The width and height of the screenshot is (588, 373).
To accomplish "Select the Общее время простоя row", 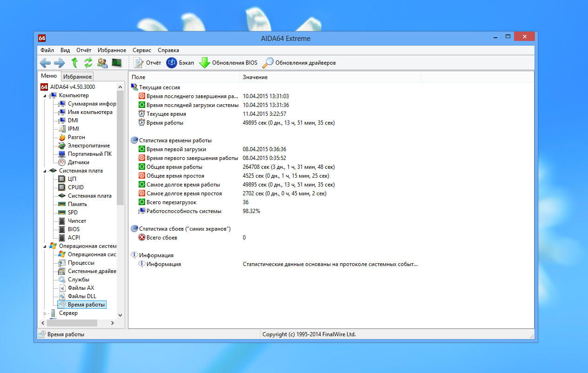I will [x=331, y=176].
